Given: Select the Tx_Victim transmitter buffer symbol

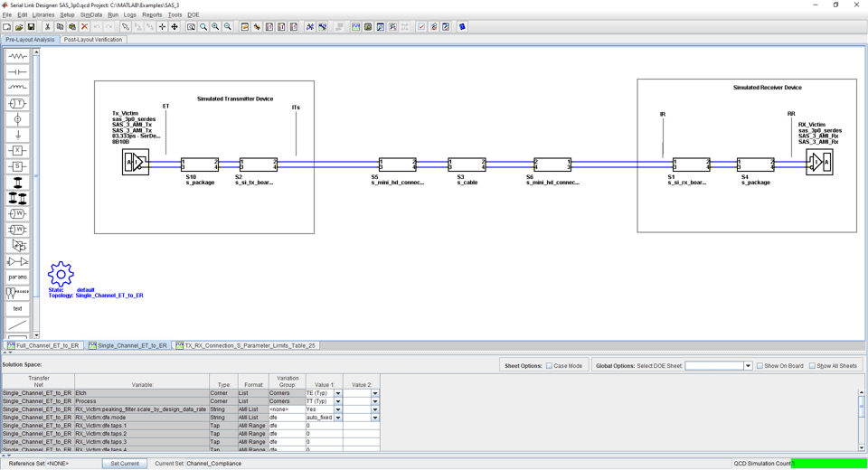Looking at the screenshot, I should (136, 162).
